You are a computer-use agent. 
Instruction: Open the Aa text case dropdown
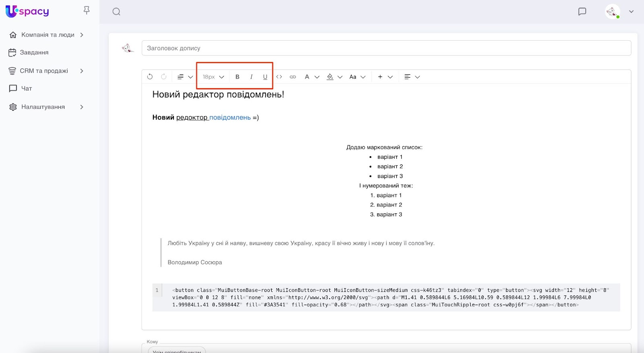[357, 77]
